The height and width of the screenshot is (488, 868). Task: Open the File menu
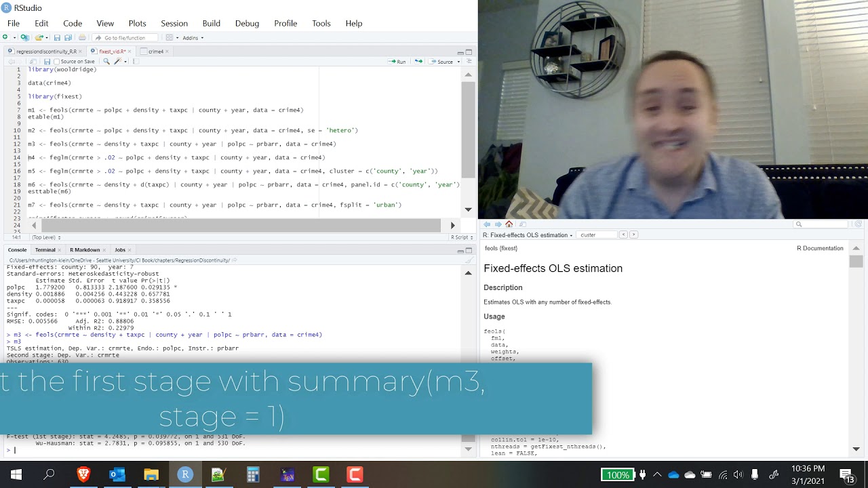[x=14, y=23]
